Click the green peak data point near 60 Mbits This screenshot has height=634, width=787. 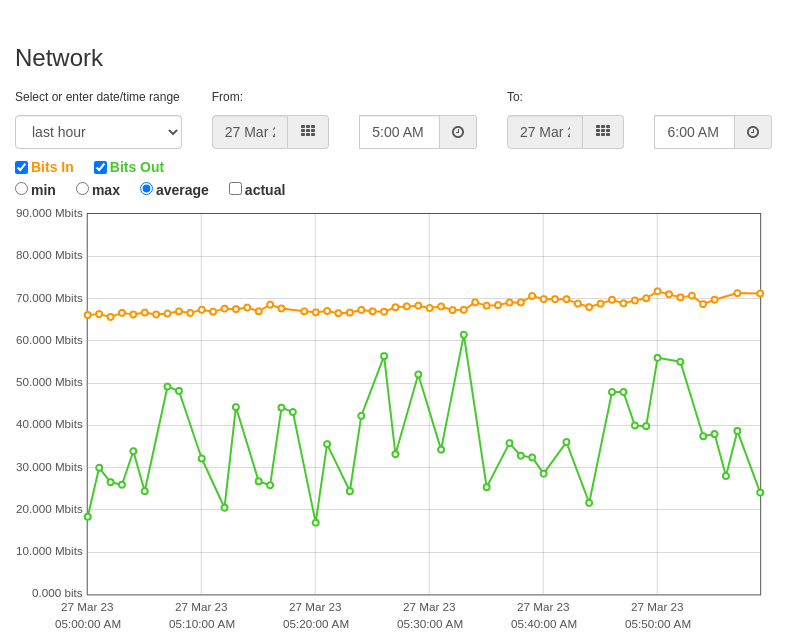(464, 335)
